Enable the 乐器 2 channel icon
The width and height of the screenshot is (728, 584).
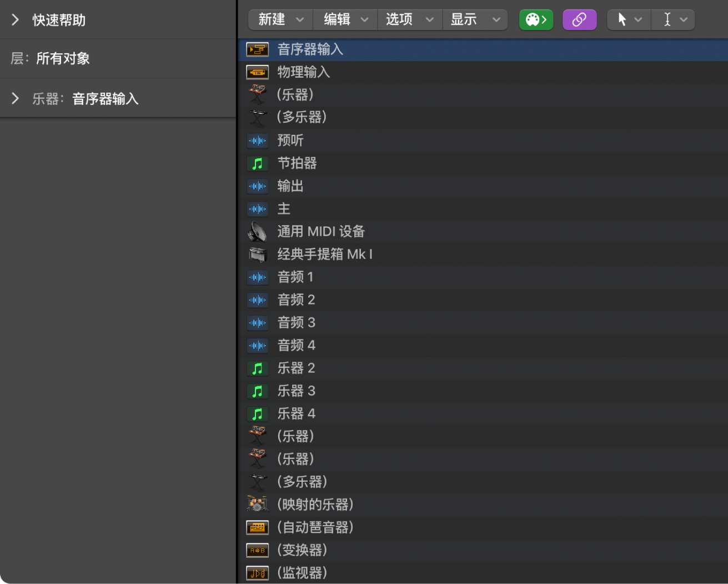point(257,368)
